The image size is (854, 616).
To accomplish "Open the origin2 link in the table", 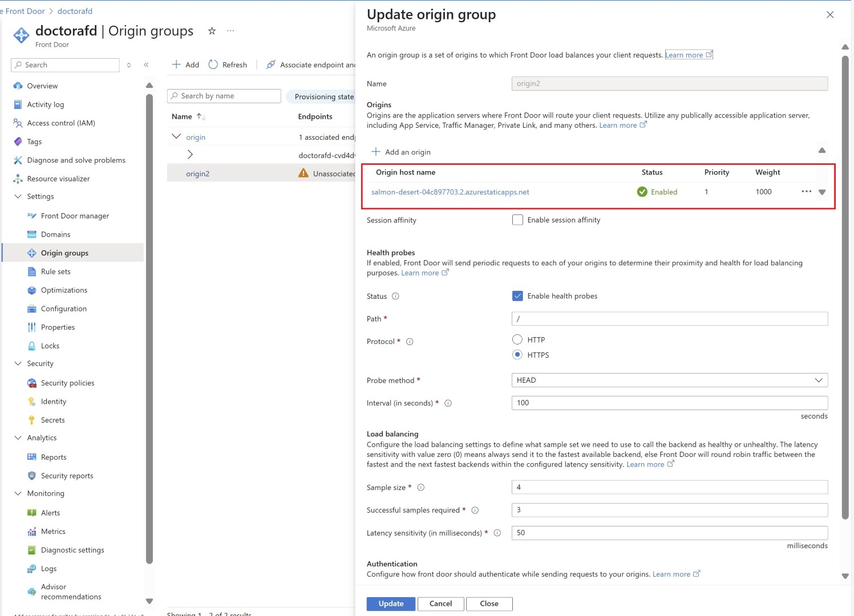I will (x=198, y=173).
